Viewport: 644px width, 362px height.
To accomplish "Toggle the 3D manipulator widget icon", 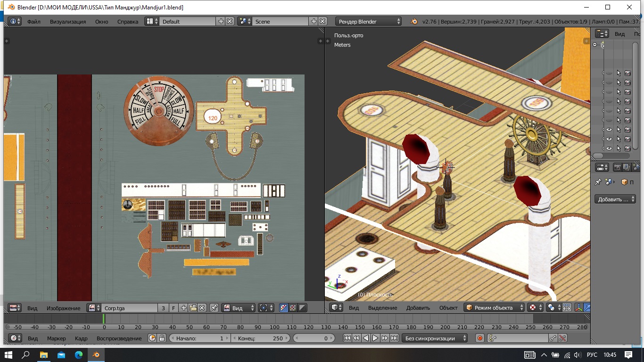I will [x=579, y=308].
